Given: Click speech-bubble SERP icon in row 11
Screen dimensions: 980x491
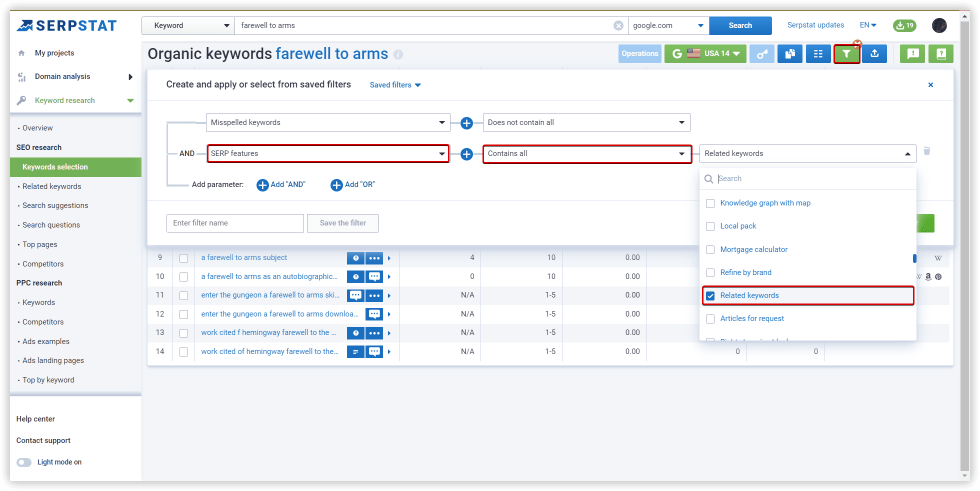Looking at the screenshot, I should pos(355,295).
